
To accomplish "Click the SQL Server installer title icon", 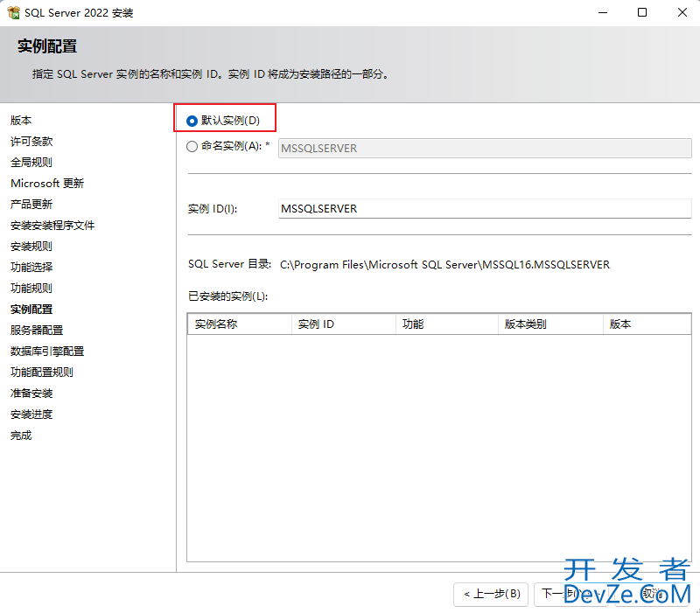I will (x=13, y=12).
